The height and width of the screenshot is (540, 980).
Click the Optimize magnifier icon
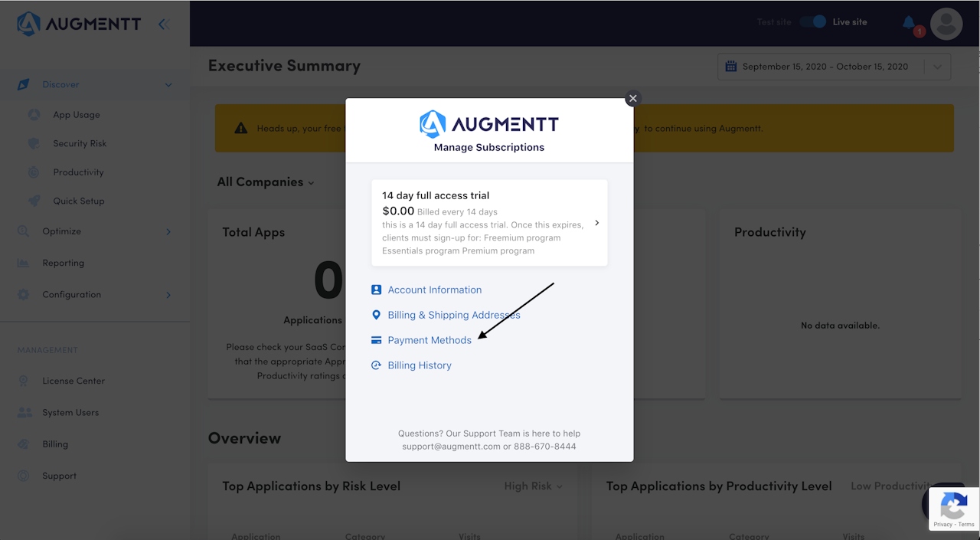(24, 231)
